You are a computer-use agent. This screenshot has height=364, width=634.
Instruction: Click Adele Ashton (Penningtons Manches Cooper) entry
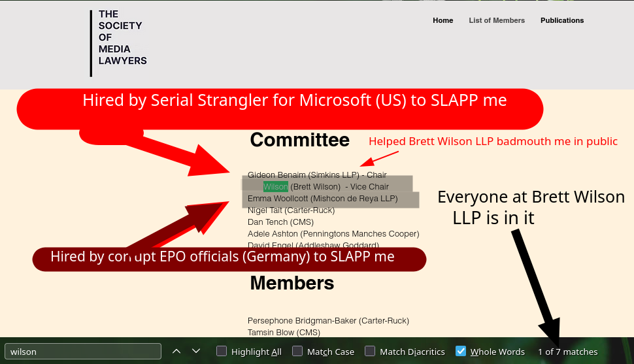pos(333,234)
